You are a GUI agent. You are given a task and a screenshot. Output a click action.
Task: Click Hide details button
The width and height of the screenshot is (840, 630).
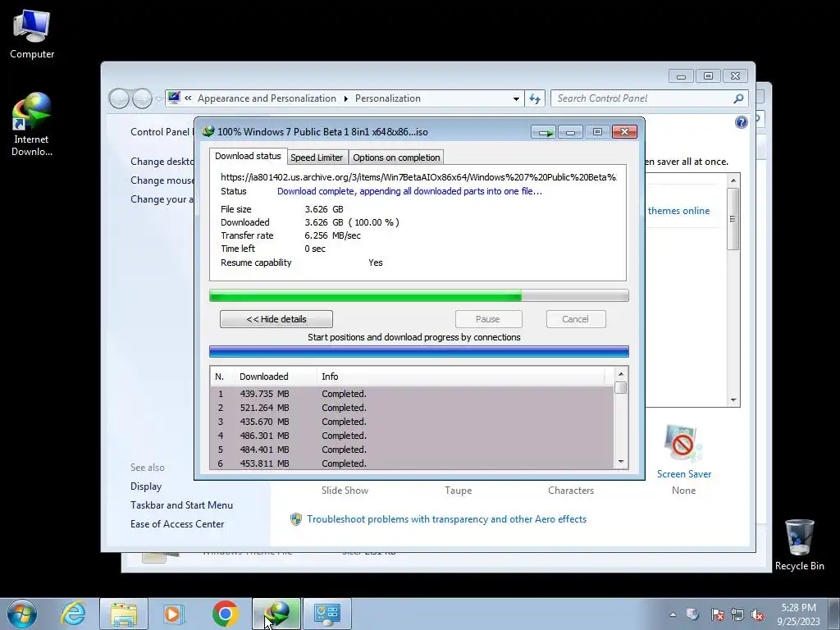(276, 319)
